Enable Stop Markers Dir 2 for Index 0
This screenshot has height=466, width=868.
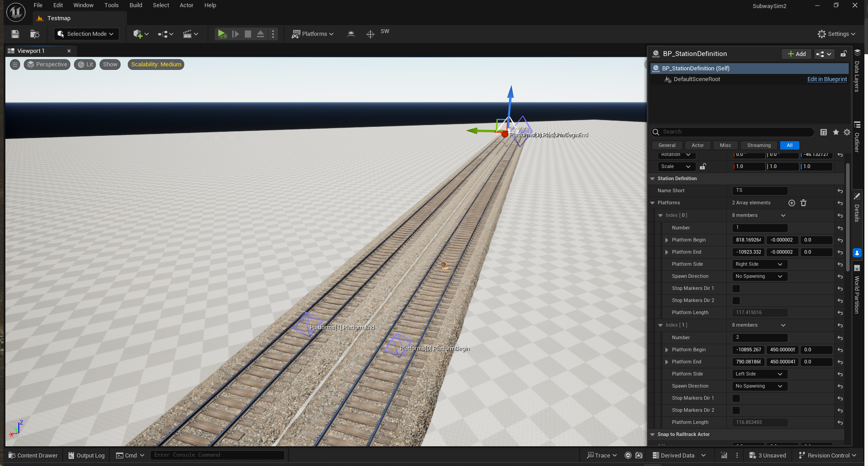736,301
